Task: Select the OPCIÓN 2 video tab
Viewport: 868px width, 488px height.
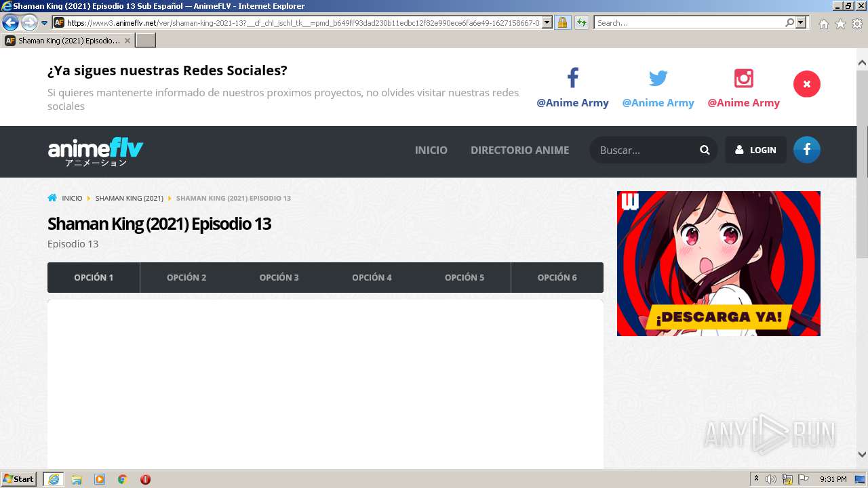Action: tap(186, 278)
